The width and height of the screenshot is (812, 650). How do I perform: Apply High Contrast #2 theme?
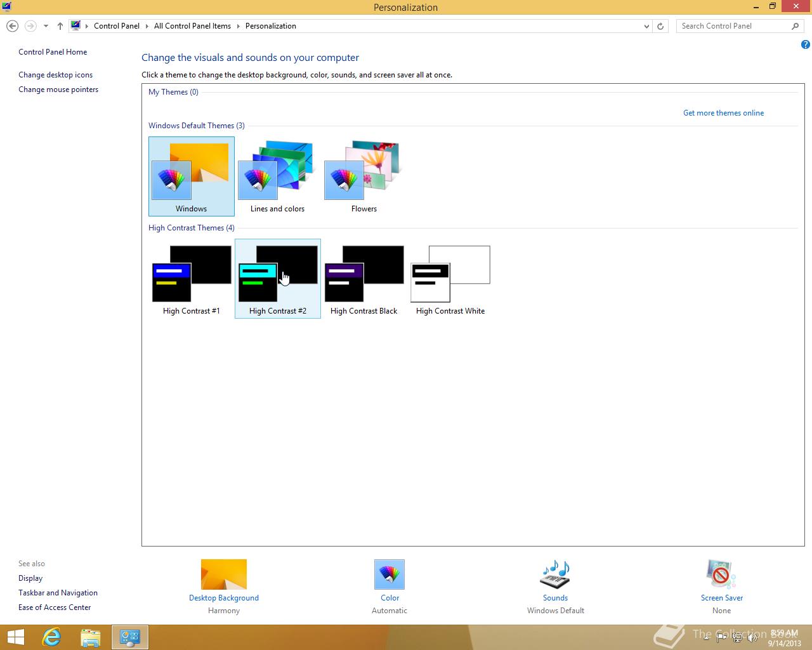(277, 279)
